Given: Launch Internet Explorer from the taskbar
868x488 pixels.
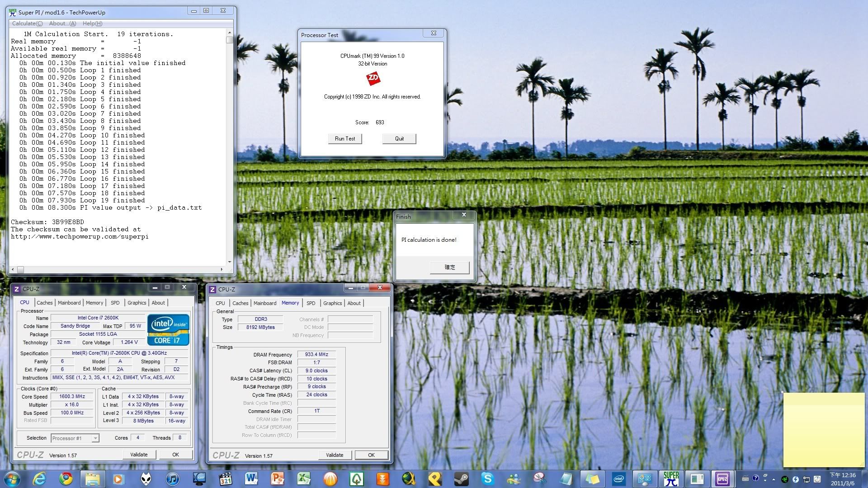Looking at the screenshot, I should point(40,479).
